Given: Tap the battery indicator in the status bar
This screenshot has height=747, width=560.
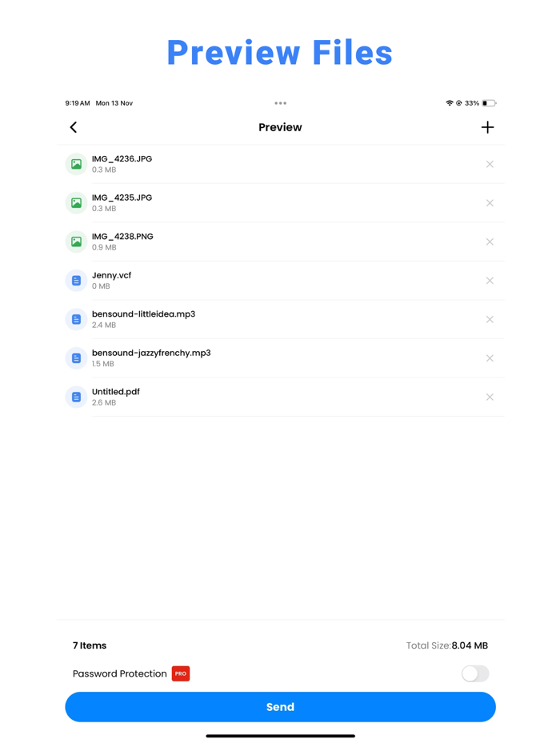Looking at the screenshot, I should [x=488, y=103].
